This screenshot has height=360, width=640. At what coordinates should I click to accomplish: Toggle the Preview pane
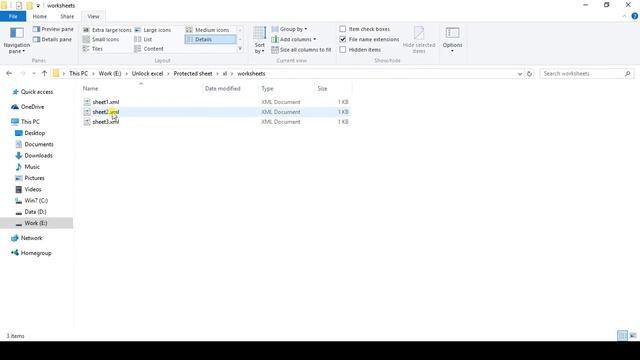point(53,29)
